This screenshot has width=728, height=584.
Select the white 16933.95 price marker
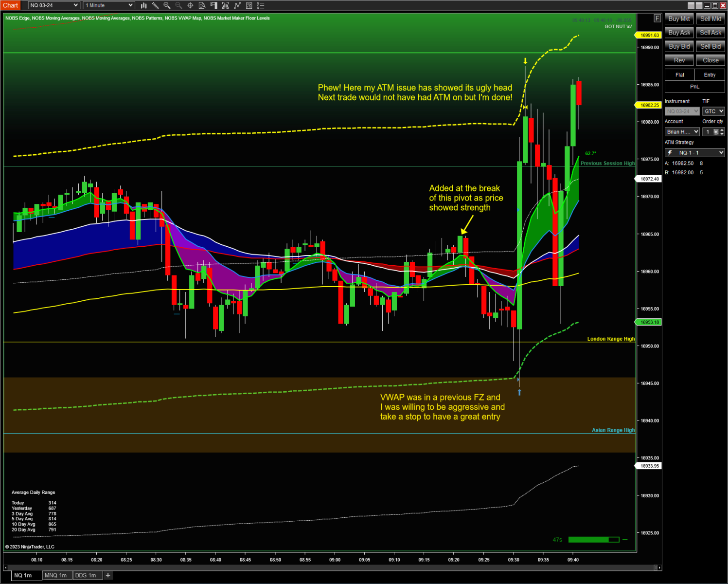[x=648, y=466]
